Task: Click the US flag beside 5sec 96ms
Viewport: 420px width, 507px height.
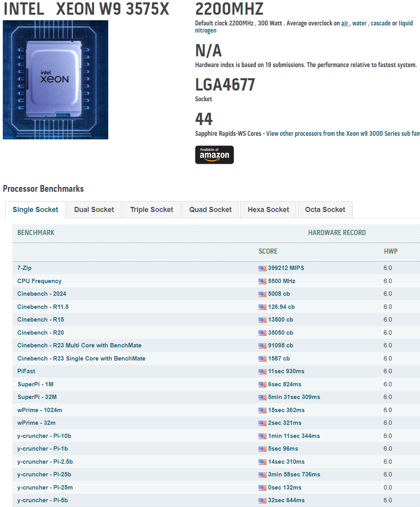Action: coord(263,449)
